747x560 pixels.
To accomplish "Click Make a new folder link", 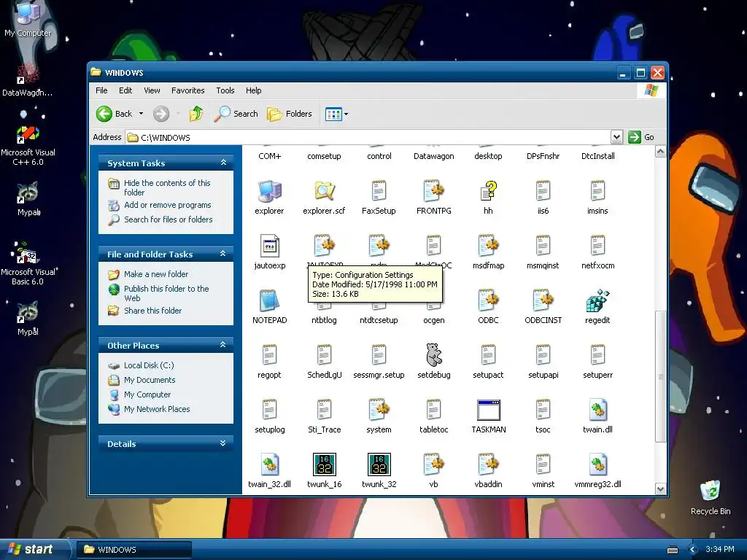I will pyautogui.click(x=156, y=274).
